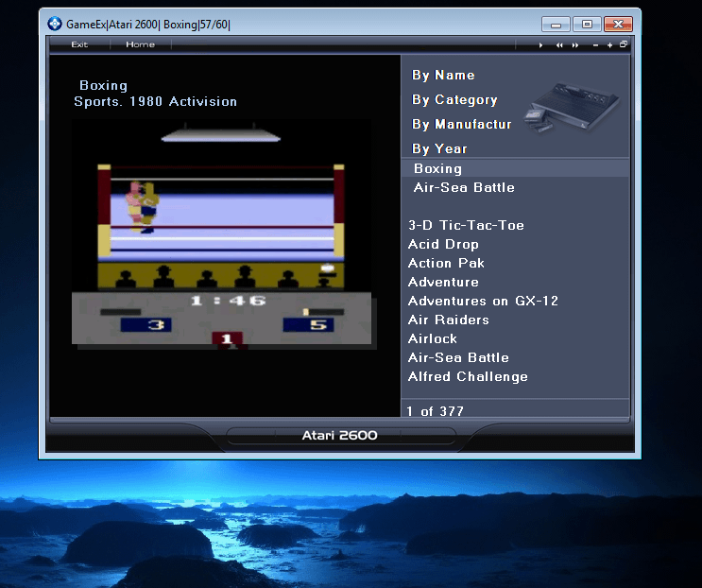Select Acid Drop in game list

443,244
